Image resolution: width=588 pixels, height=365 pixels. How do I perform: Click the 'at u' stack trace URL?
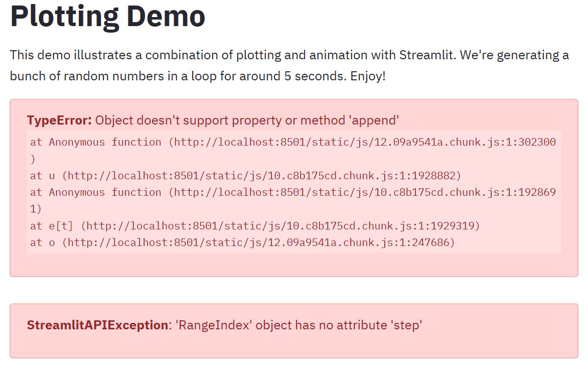pos(261,176)
